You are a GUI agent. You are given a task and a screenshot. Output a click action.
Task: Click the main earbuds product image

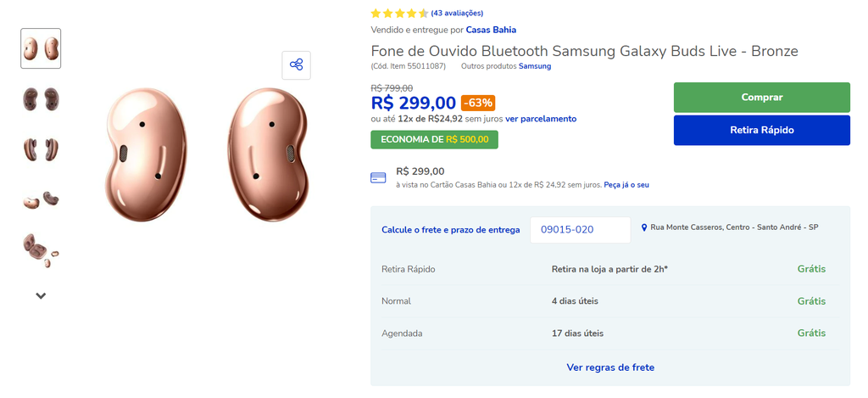click(206, 154)
